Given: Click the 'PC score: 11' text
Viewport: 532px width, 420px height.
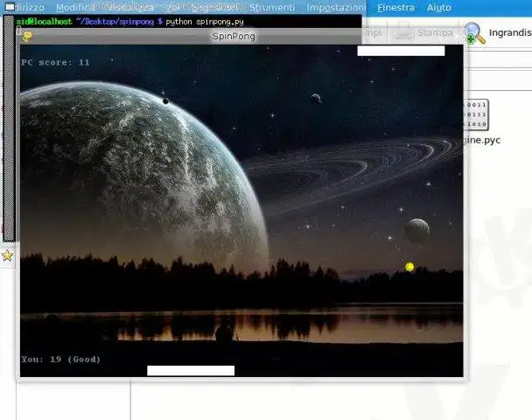Looking at the screenshot, I should pyautogui.click(x=55, y=62).
